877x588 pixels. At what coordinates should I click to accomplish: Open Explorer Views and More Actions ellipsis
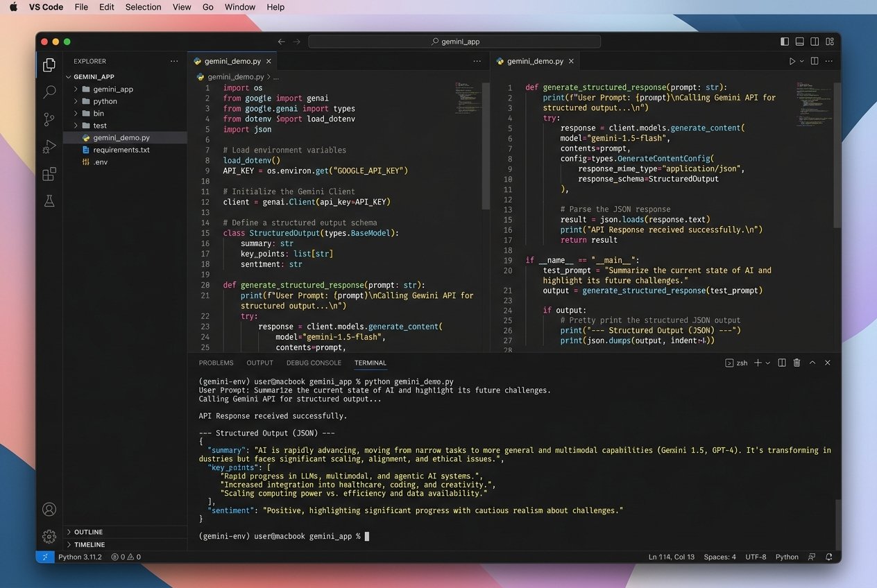[174, 61]
